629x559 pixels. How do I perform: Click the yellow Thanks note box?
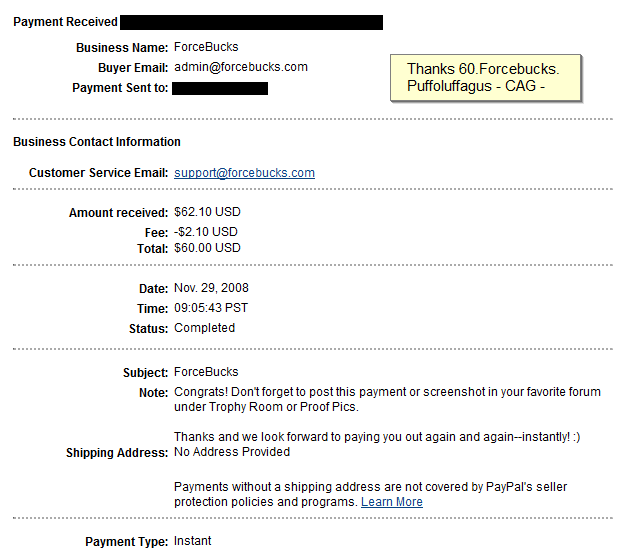pyautogui.click(x=486, y=78)
